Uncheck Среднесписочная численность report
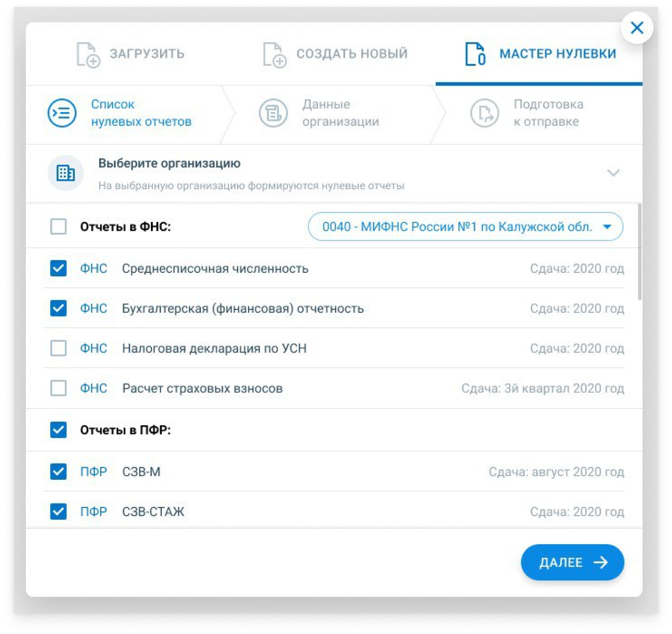The image size is (672, 634). pyautogui.click(x=58, y=268)
